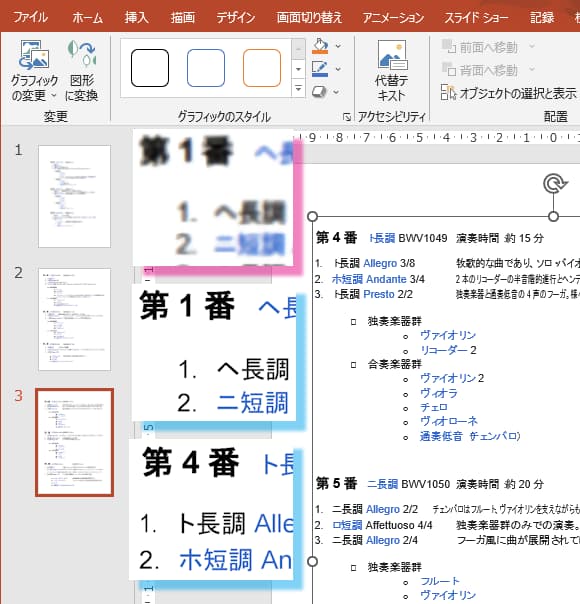The height and width of the screenshot is (604, 580).
Task: Open graphic effects dropdown arrow
Action: [x=336, y=92]
